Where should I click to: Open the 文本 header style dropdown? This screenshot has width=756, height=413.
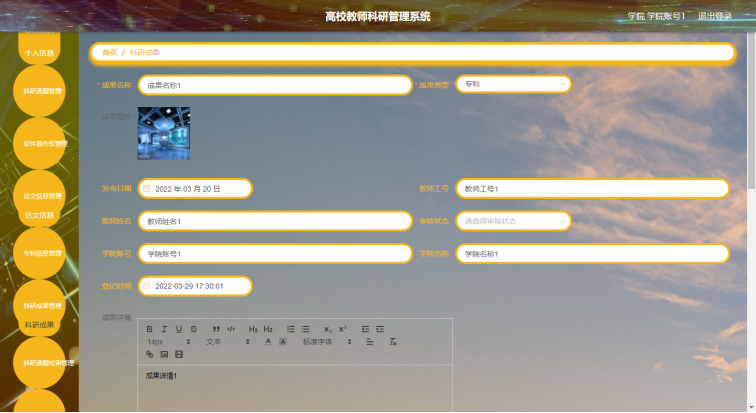(228, 342)
